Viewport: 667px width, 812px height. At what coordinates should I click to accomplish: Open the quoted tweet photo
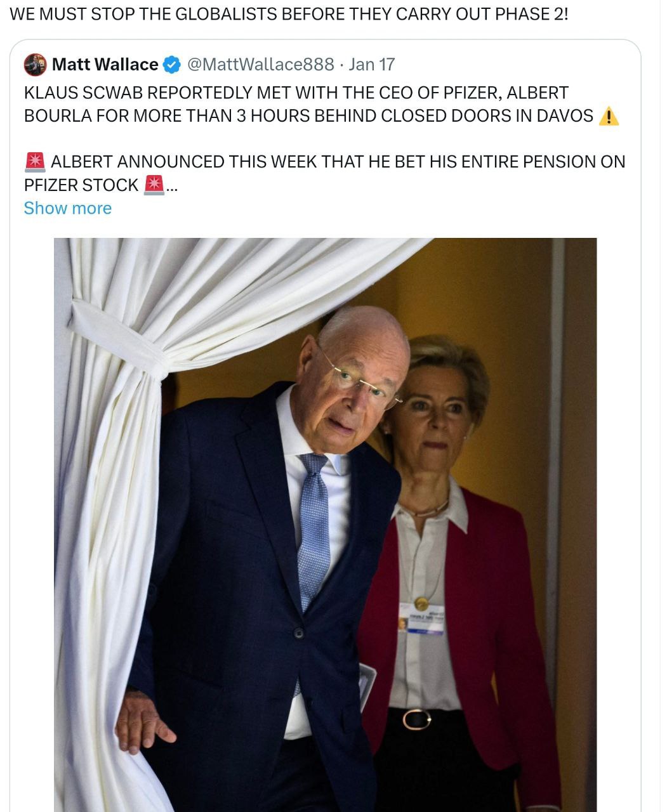[x=326, y=525]
